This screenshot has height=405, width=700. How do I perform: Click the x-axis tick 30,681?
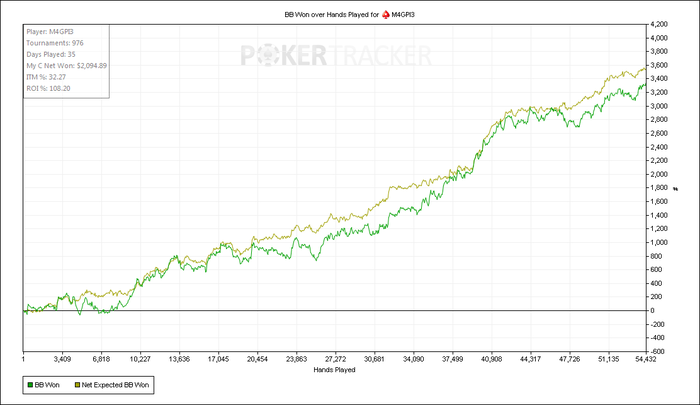pyautogui.click(x=374, y=359)
